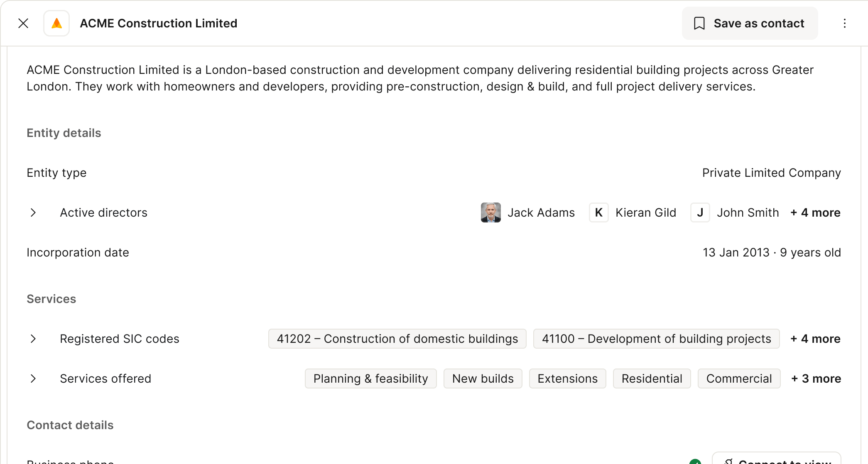Click the ACME orange company logo icon
The width and height of the screenshot is (868, 464).
[x=56, y=23]
